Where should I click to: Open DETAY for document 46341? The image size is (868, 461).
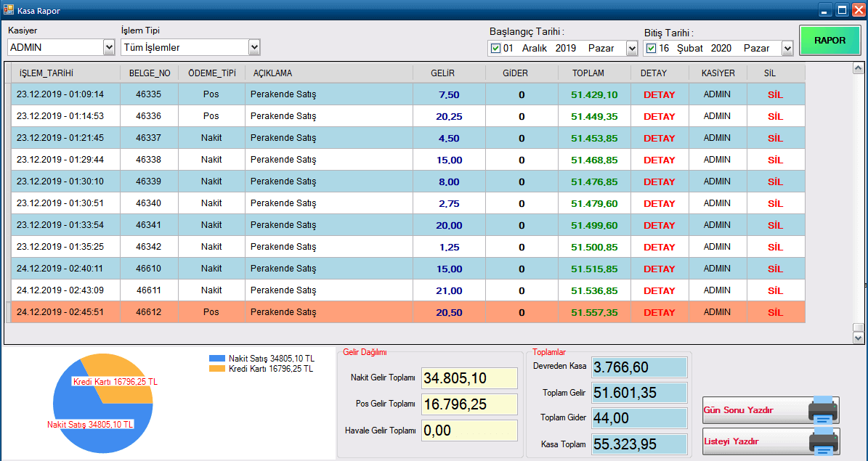click(x=660, y=225)
